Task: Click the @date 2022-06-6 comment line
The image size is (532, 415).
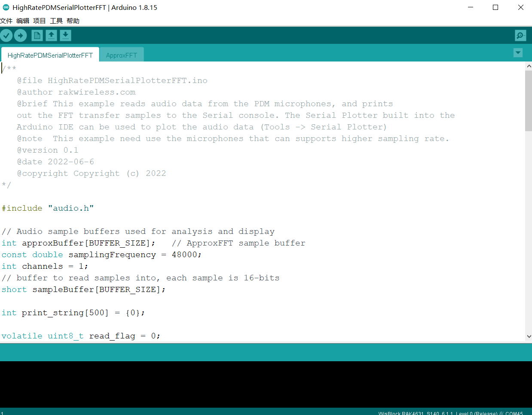Action: (55, 162)
